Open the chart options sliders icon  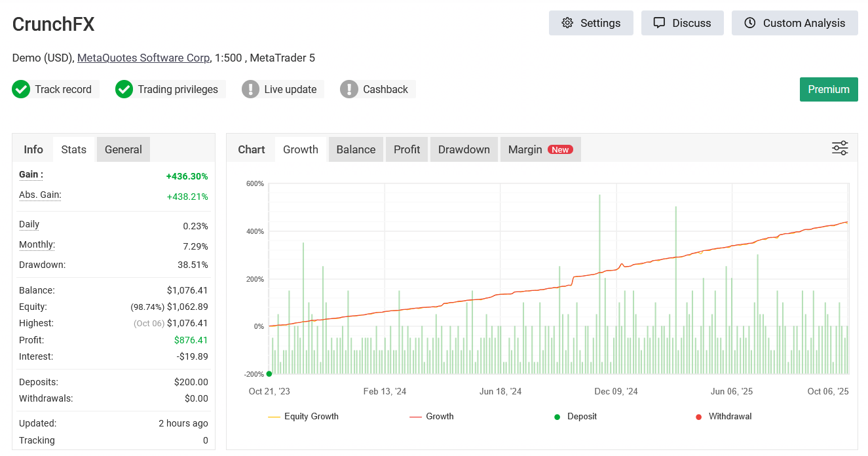(x=840, y=148)
